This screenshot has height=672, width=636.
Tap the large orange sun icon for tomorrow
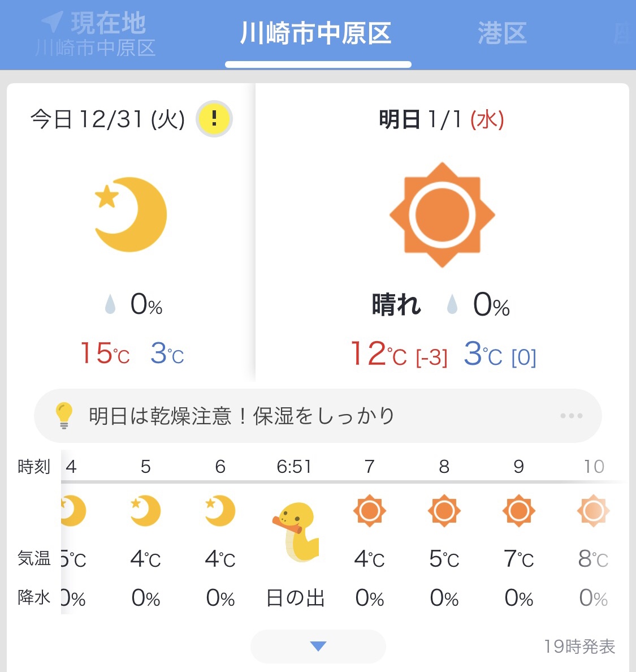tap(442, 215)
